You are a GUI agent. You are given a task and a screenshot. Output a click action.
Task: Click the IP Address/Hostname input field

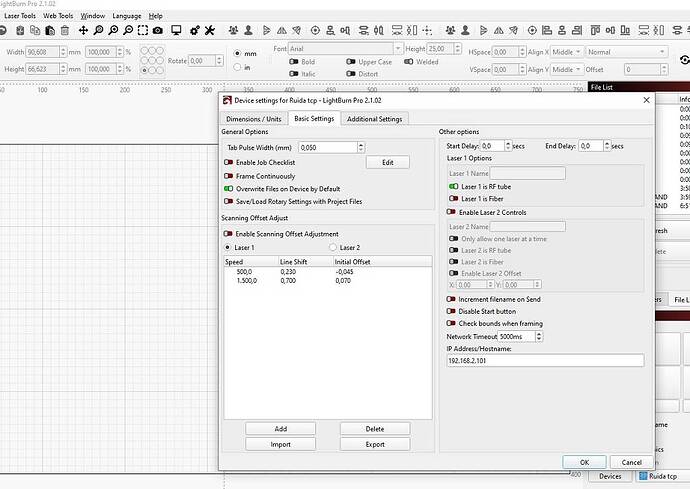tap(545, 360)
